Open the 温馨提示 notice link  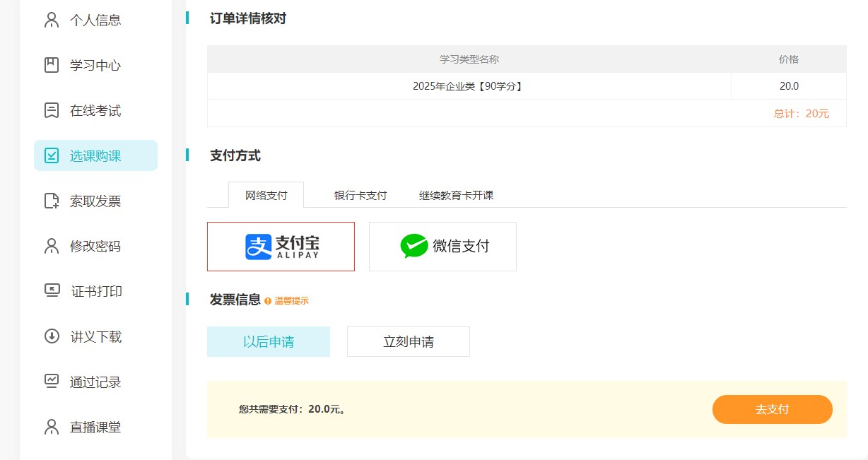pyautogui.click(x=293, y=300)
